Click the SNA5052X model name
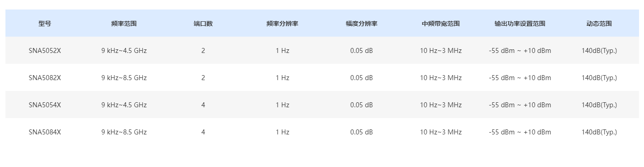 click(x=45, y=51)
